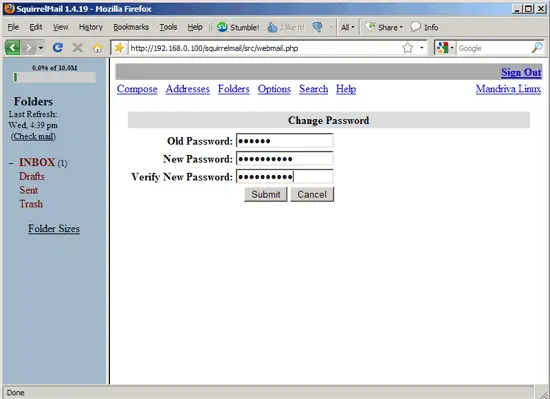Click in the Google search box
The image size is (550, 399).
[x=493, y=48]
